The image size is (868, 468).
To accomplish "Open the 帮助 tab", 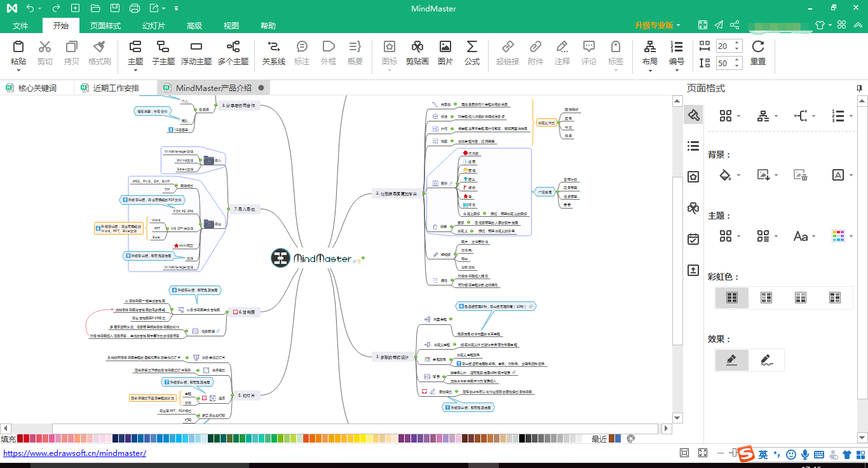I will click(268, 26).
